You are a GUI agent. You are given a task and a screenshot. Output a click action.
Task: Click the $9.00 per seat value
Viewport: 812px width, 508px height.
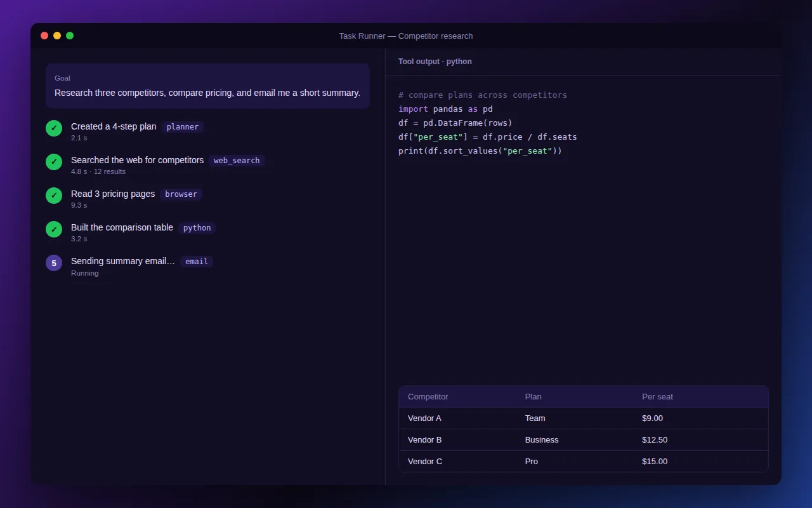tap(652, 418)
